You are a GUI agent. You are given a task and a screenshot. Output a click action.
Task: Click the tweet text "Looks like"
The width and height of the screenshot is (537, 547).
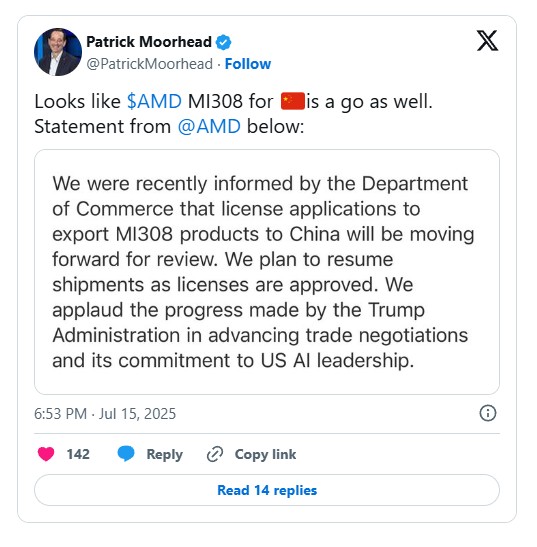click(77, 102)
